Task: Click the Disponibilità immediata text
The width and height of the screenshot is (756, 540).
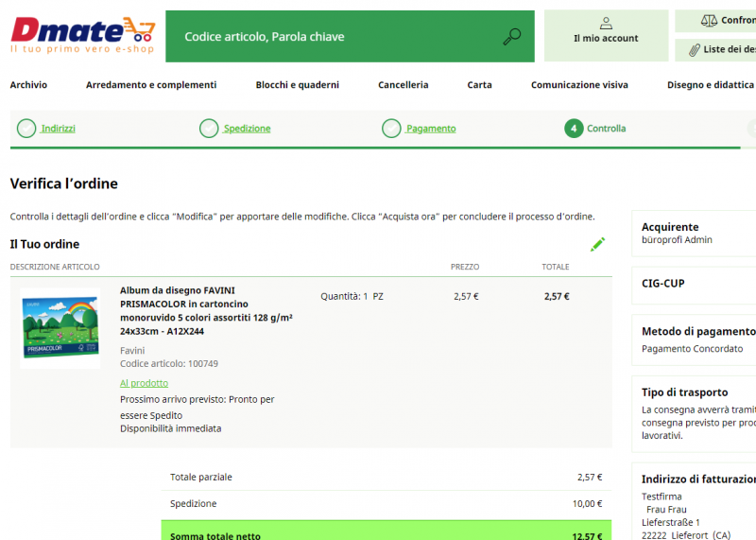Action: [x=171, y=428]
